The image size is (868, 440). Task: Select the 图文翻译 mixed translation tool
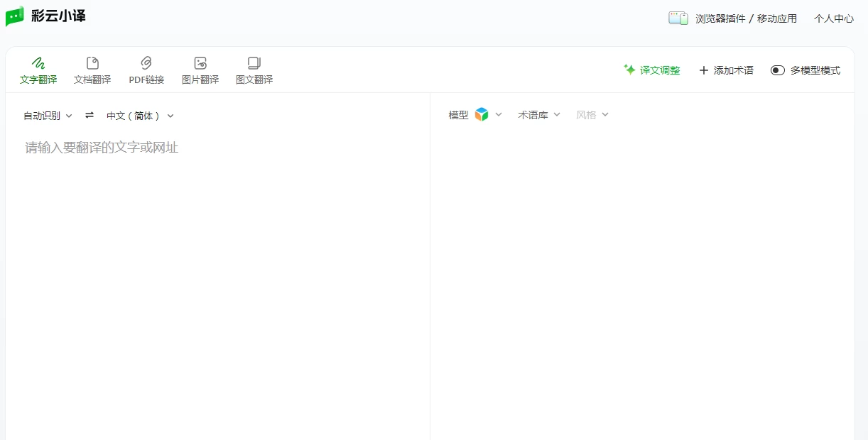click(x=254, y=70)
